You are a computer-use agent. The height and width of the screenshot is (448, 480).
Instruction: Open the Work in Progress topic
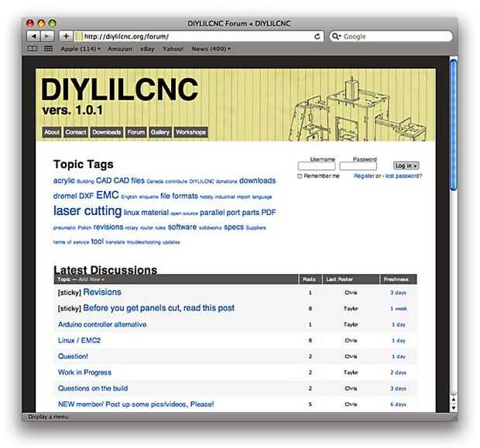pos(85,372)
